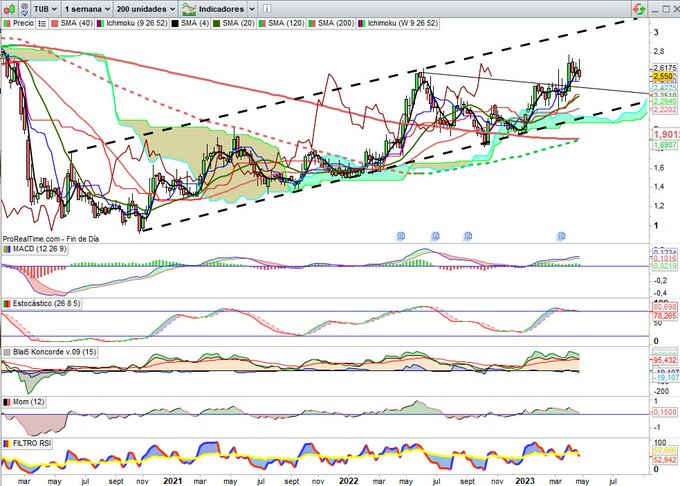The image size is (680, 486).
Task: Click the ProRealTime.com - Fin de Día text
Action: (51, 239)
